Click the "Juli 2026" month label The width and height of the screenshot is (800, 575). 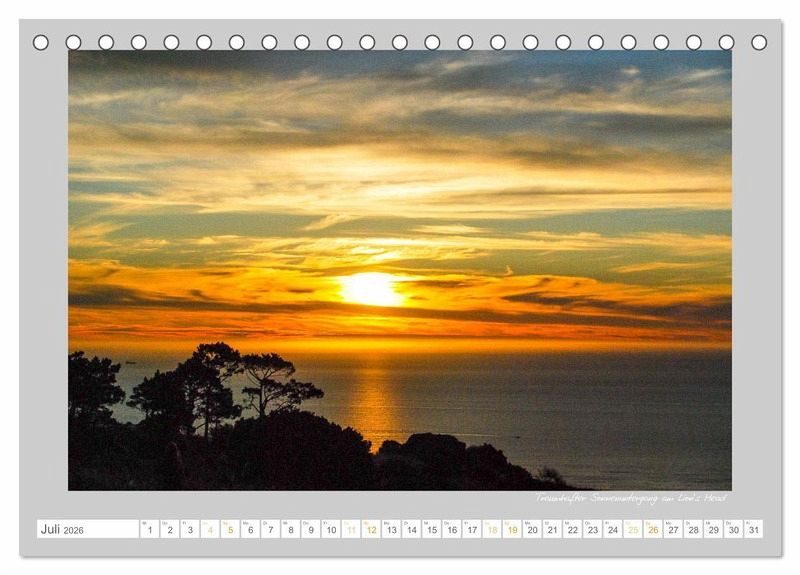tap(62, 529)
